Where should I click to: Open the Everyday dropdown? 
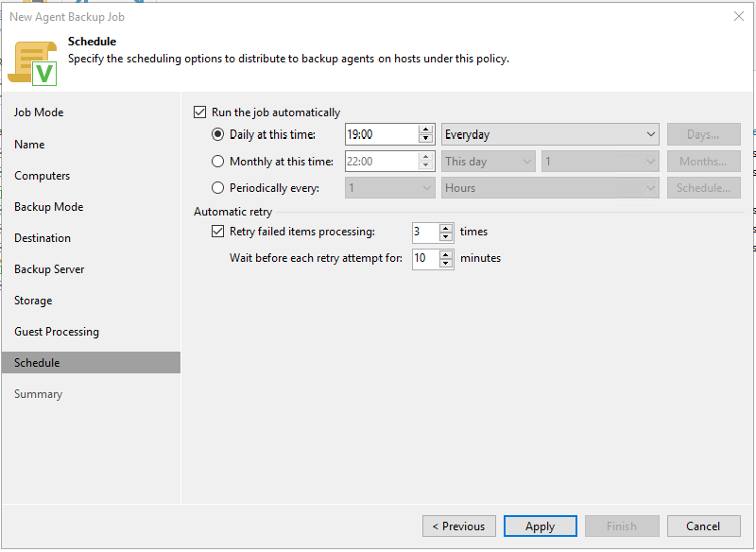pyautogui.click(x=550, y=134)
